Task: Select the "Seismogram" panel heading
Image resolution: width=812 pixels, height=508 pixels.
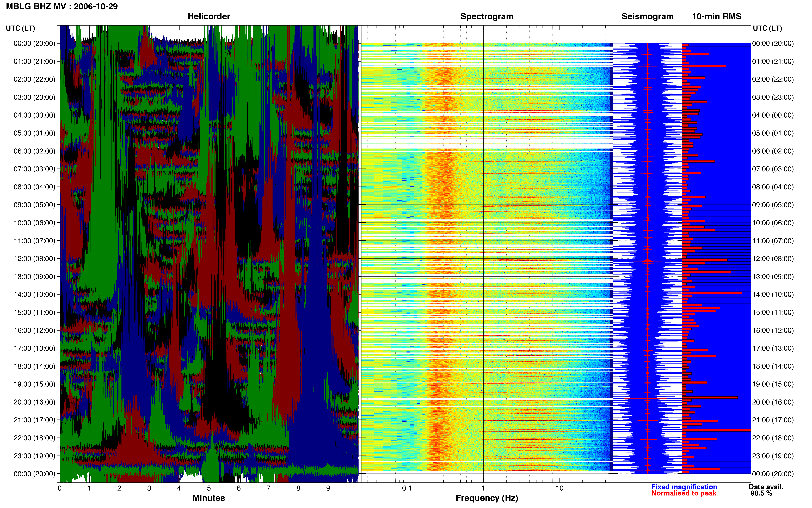Action: tap(648, 16)
